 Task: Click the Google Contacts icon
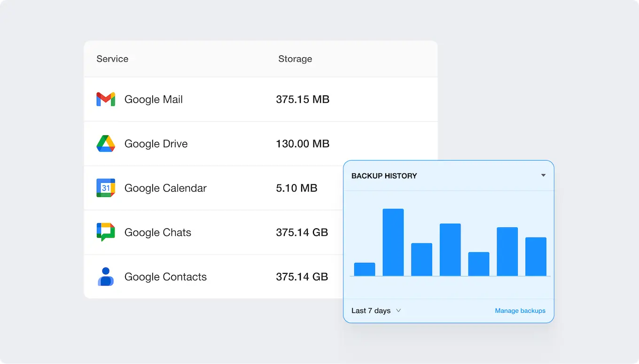pyautogui.click(x=105, y=277)
